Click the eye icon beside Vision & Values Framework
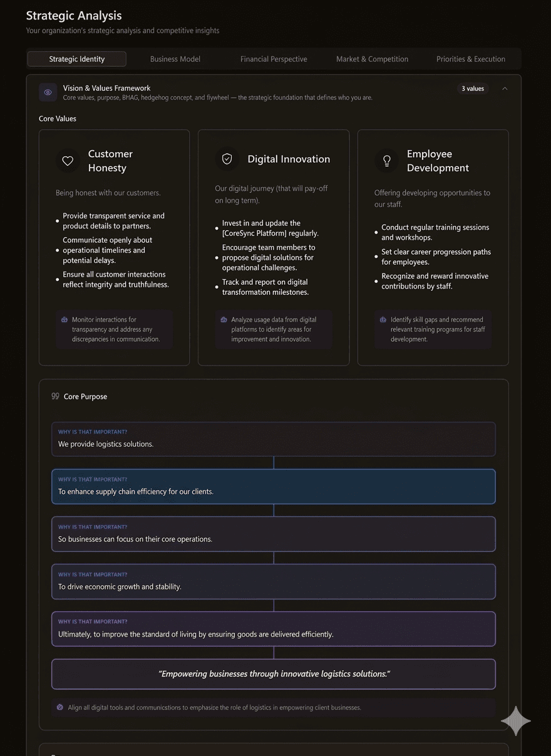This screenshot has width=551, height=756. [48, 93]
